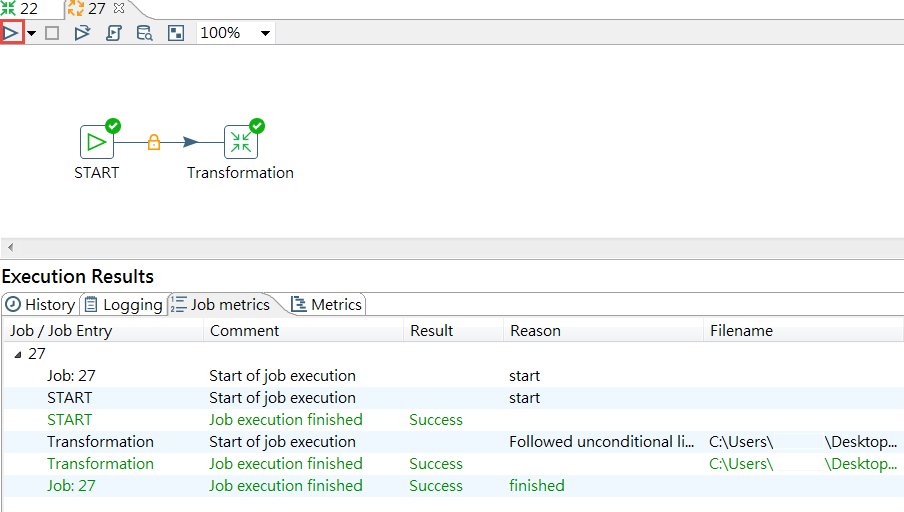Viewport: 904px width, 512px height.
Task: Switch to the Metrics tab
Action: click(x=326, y=305)
